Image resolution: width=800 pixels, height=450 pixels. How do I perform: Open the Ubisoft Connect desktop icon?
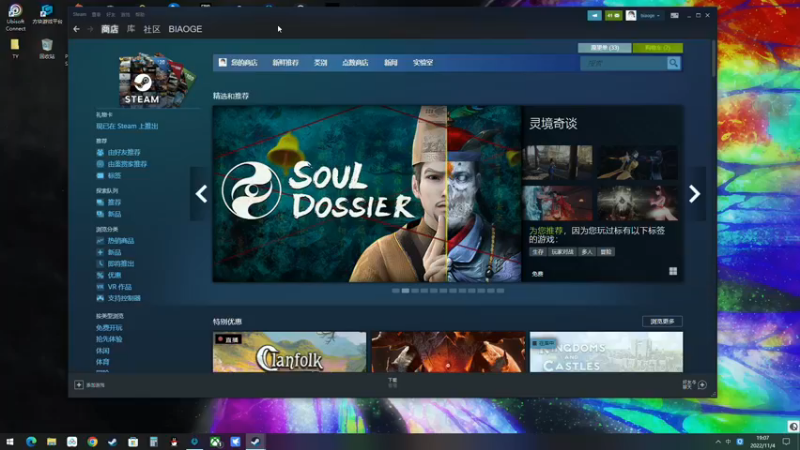tap(15, 17)
